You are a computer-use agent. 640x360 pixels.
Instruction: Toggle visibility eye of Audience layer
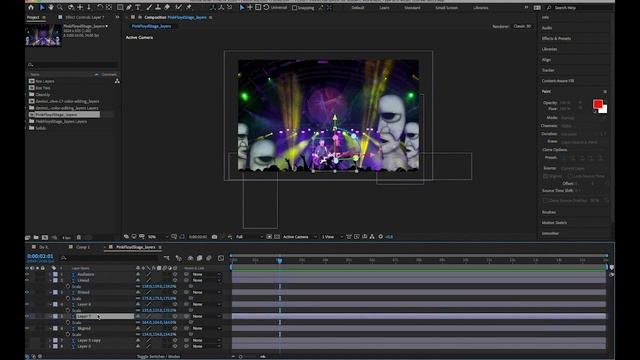(27, 274)
